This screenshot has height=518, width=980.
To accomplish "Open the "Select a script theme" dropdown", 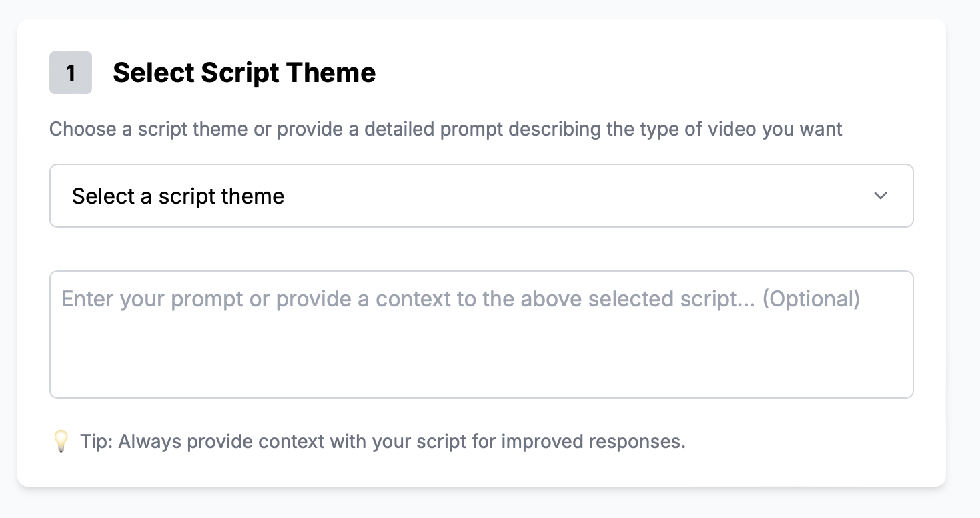I will (481, 196).
